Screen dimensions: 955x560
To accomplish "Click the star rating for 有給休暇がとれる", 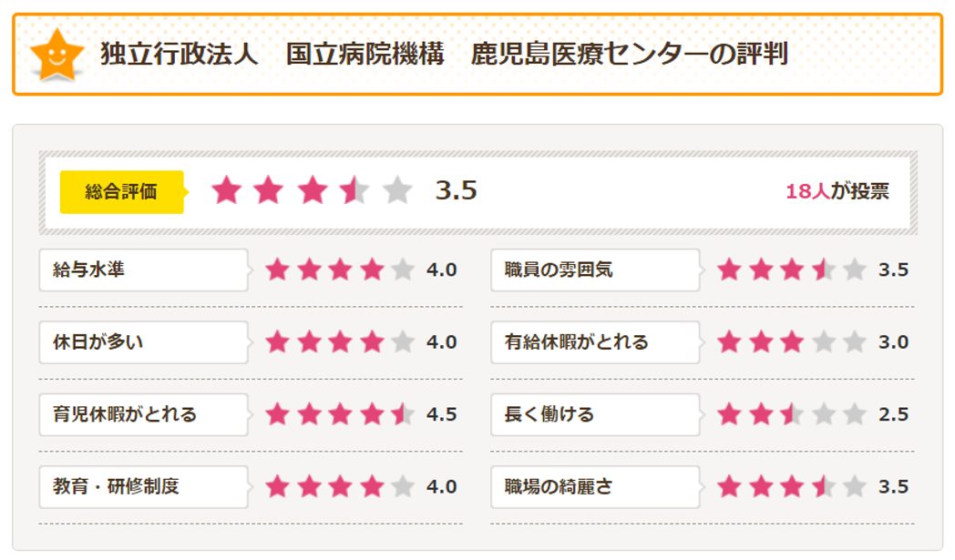I will point(791,342).
